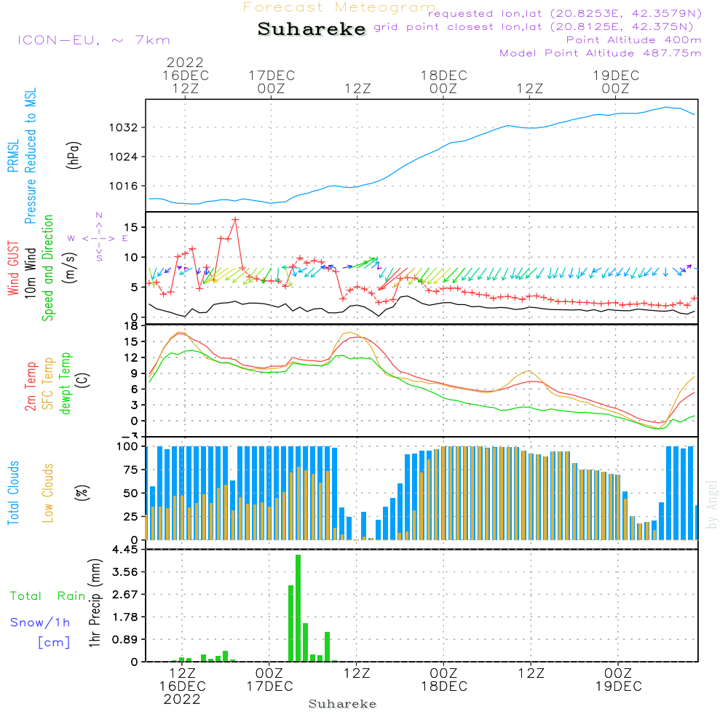Click the wind direction compass rose

(x=99, y=237)
